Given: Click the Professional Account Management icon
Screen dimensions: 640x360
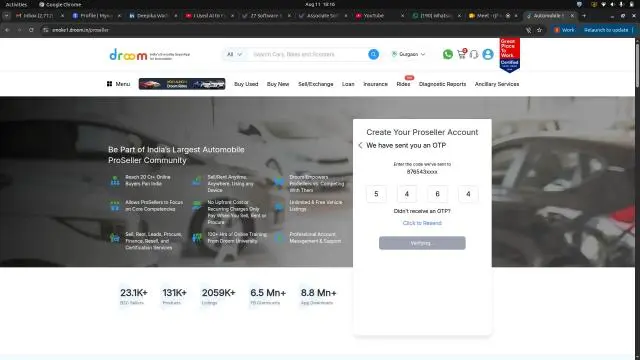Looking at the screenshot, I should (x=279, y=238).
